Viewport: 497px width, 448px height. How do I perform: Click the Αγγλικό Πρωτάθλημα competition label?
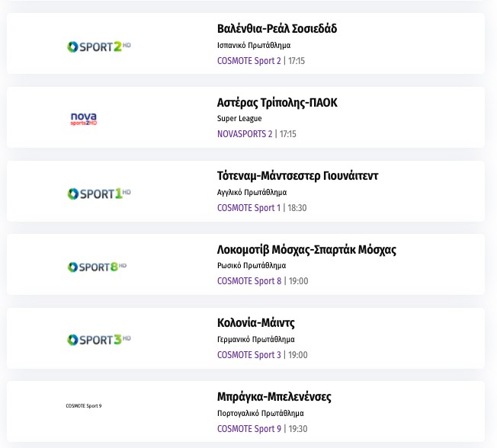[252, 193]
